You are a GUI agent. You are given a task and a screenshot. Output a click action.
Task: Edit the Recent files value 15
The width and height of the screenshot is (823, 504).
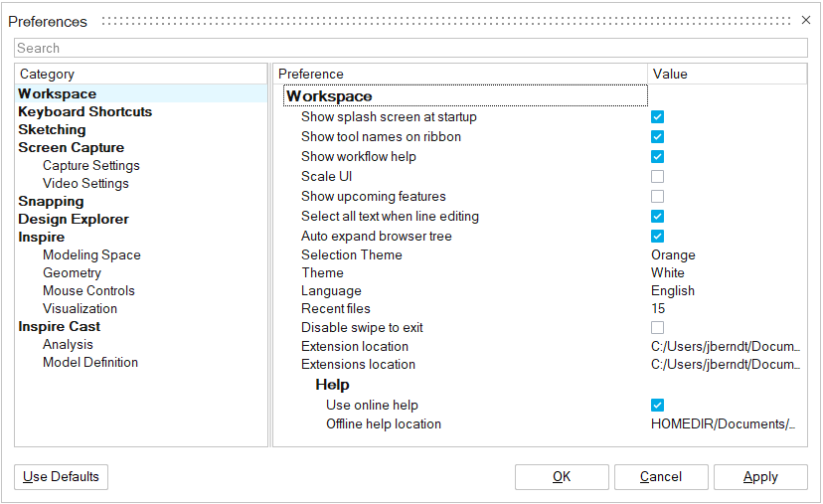point(659,309)
